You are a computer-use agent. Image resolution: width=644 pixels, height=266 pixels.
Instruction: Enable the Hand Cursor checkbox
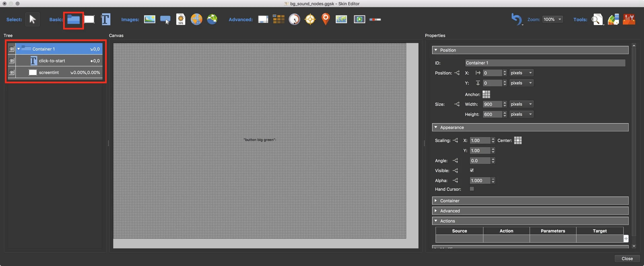(x=472, y=189)
